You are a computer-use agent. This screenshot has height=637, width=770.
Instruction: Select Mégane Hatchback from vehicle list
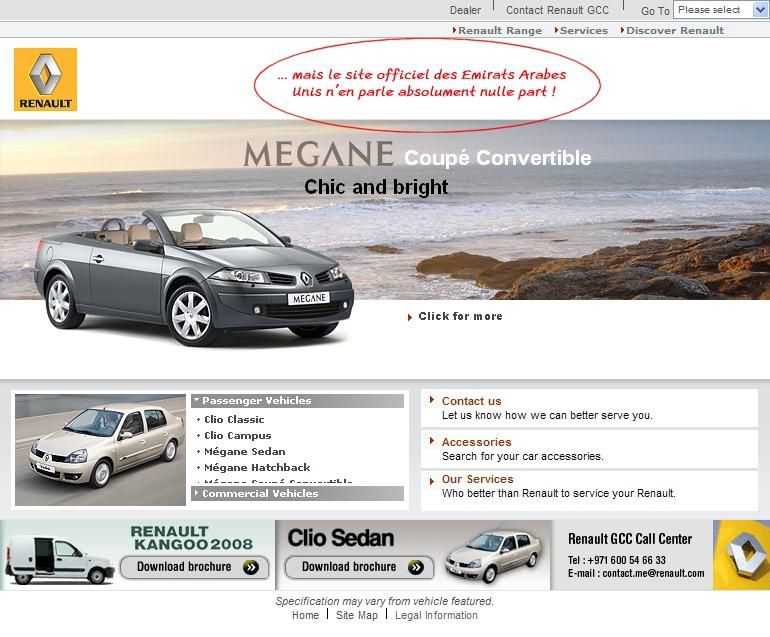(x=257, y=468)
